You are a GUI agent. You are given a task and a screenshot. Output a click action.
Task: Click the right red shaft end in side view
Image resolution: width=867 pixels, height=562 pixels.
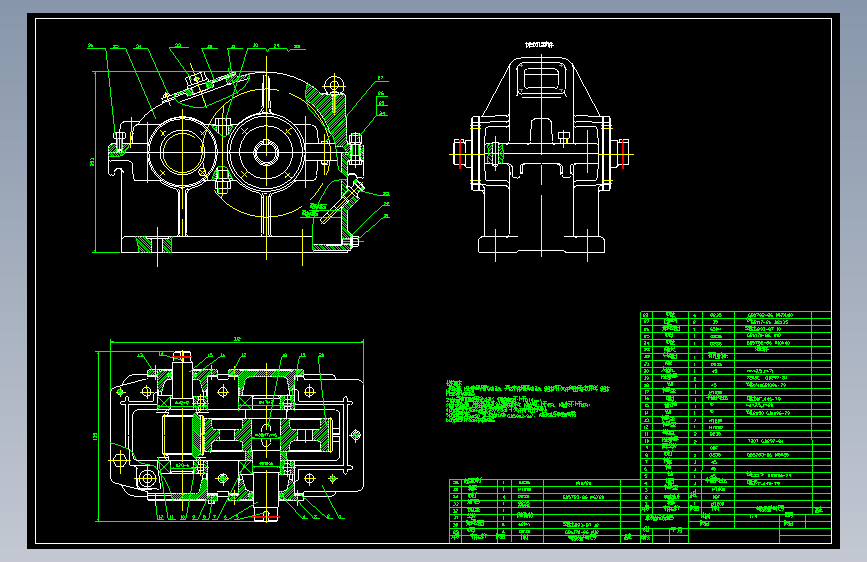[x=623, y=154]
